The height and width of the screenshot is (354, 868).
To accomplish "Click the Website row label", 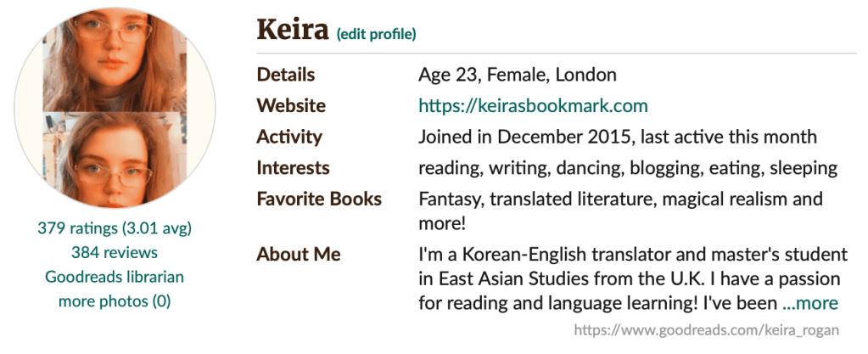I will pyautogui.click(x=291, y=106).
